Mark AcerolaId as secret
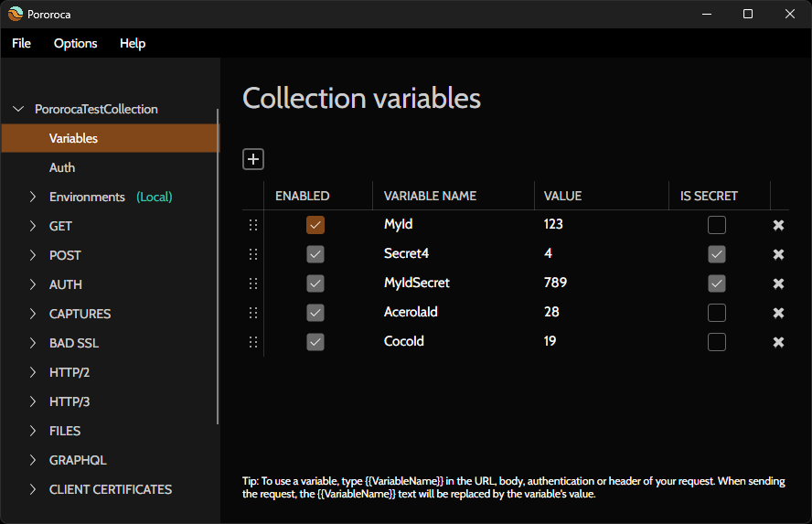The image size is (812, 524). [717, 313]
